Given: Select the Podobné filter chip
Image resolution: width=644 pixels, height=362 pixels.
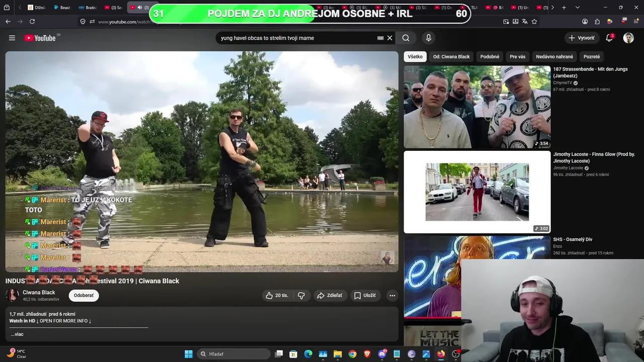Looking at the screenshot, I should click(x=490, y=57).
